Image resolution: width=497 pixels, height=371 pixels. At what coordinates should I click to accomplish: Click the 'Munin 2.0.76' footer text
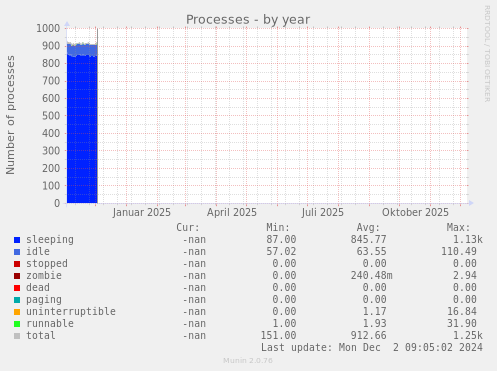(x=248, y=361)
